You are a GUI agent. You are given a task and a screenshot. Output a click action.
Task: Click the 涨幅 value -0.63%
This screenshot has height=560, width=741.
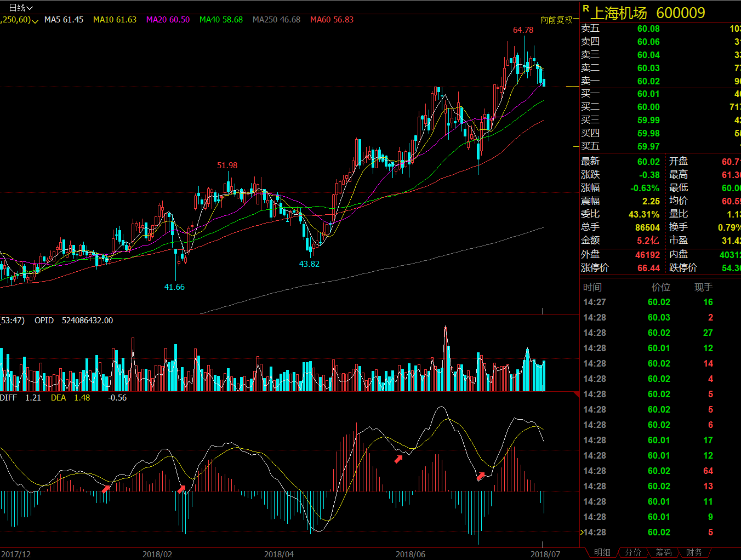pyautogui.click(x=645, y=188)
